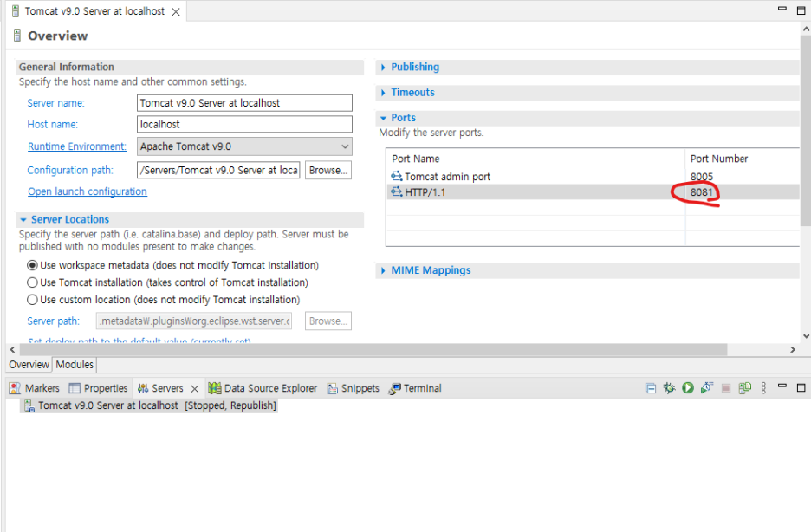Image resolution: width=811 pixels, height=532 pixels.
Task: Click Open launch configuration link
Action: pyautogui.click(x=88, y=191)
